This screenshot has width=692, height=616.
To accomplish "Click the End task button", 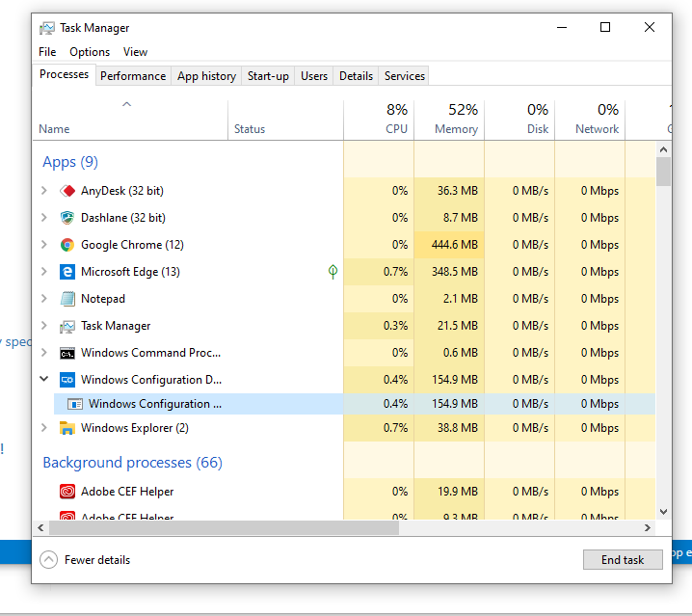I will [x=623, y=559].
